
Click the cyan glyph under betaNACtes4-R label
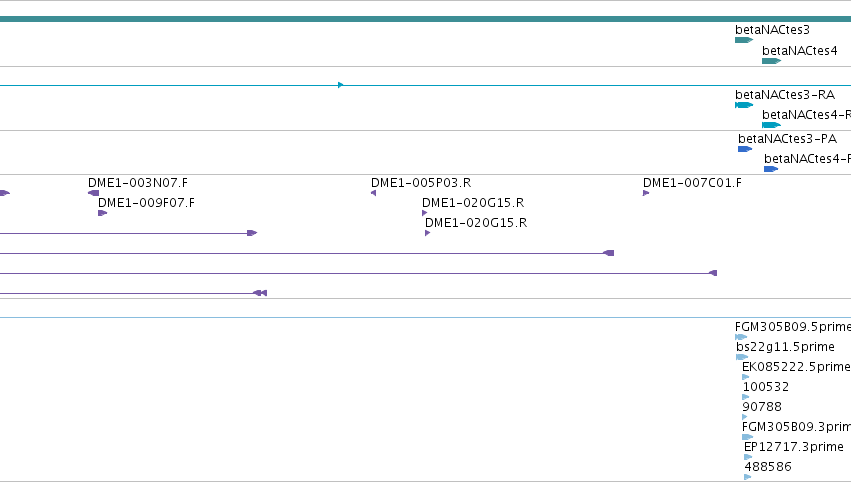771,125
